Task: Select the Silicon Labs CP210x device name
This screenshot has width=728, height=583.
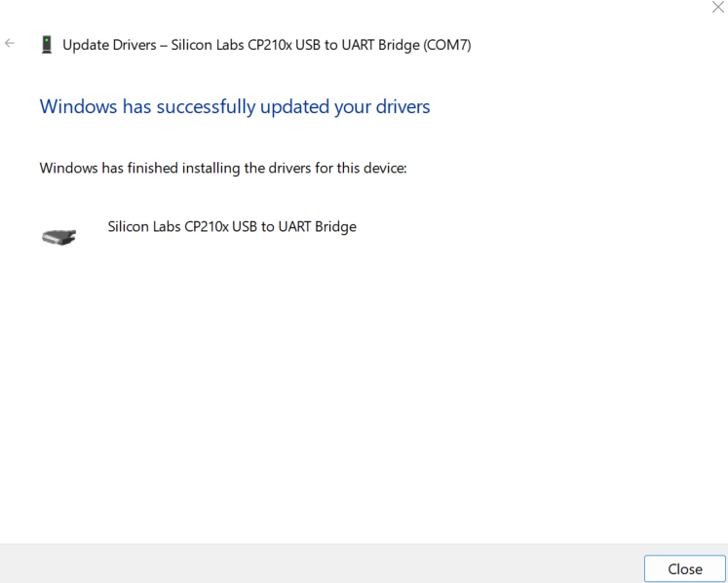Action: click(x=167, y=226)
